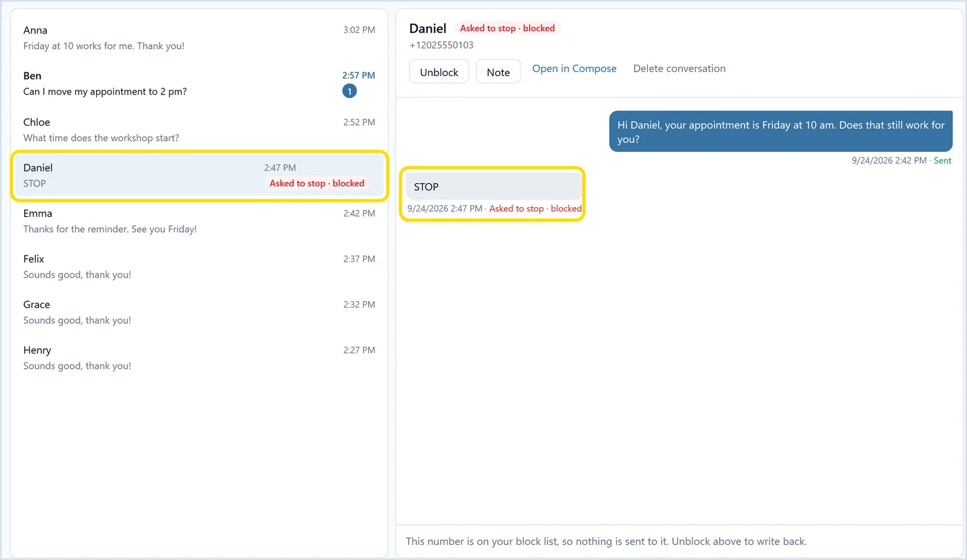Click Ben's unread badge showing 1
967x560 pixels.
pyautogui.click(x=350, y=91)
